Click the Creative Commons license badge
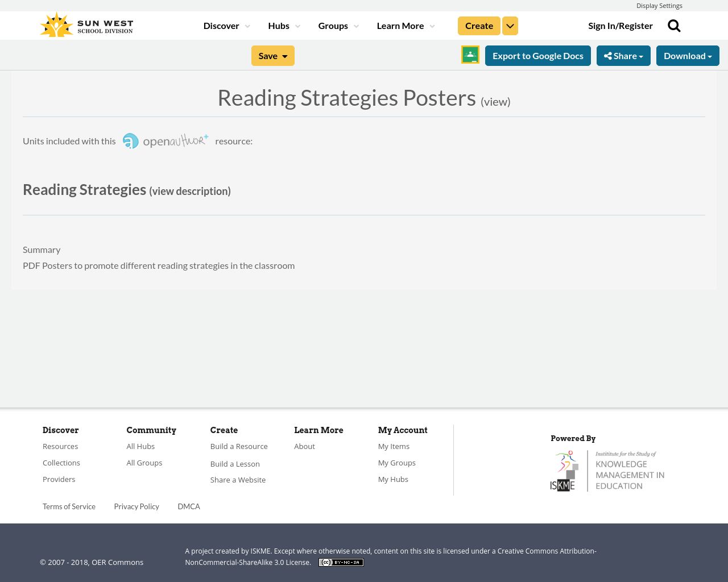The height and width of the screenshot is (582, 728). click(x=341, y=561)
